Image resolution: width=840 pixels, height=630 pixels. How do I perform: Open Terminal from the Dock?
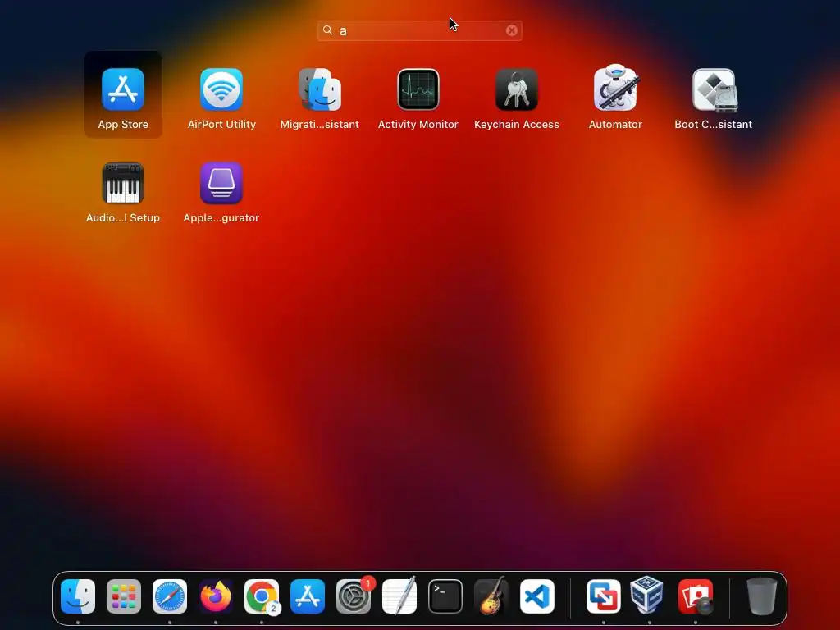coord(445,596)
